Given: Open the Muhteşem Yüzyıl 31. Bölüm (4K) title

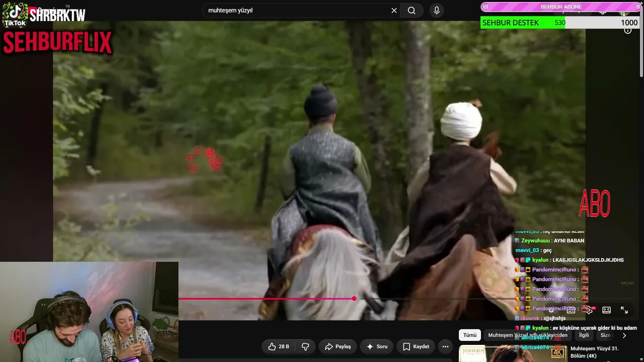Looking at the screenshot, I should (595, 352).
